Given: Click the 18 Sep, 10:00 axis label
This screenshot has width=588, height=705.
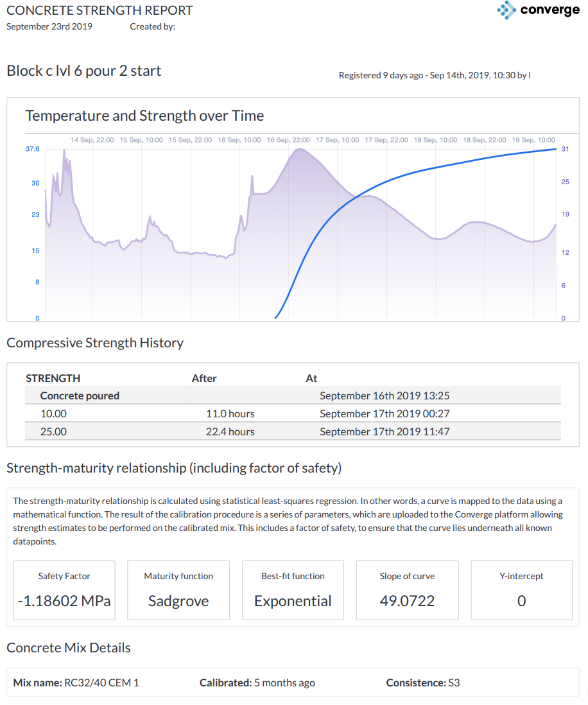Looking at the screenshot, I should click(x=436, y=139).
